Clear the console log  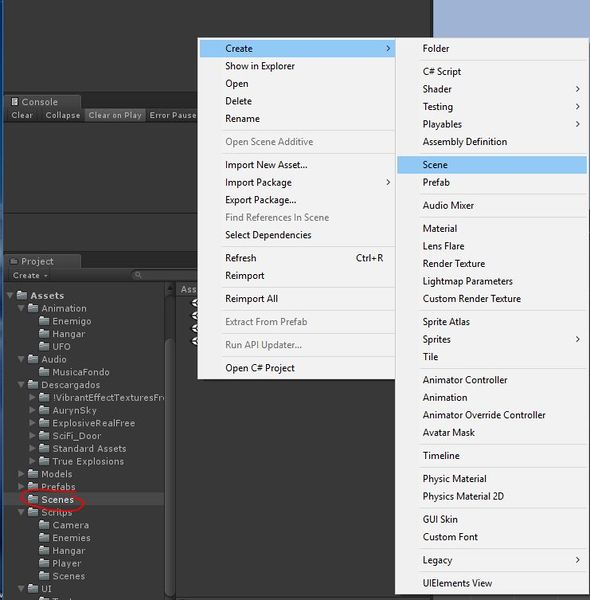22,115
